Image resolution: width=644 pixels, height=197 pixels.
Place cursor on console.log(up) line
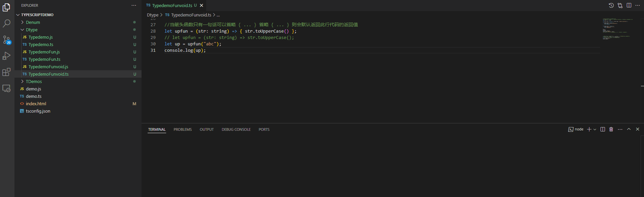[185, 50]
